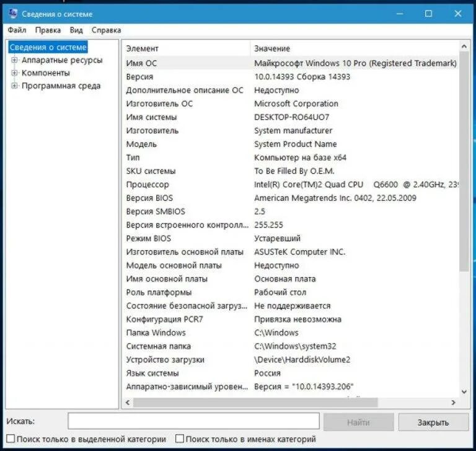The width and height of the screenshot is (476, 451).
Task: Select the Версия BIOS row
Action: [x=291, y=198]
